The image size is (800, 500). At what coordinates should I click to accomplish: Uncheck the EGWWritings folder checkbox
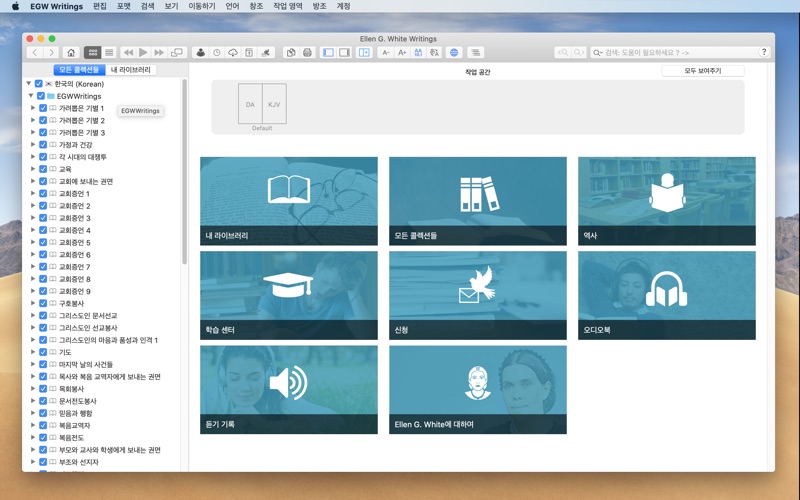41,96
